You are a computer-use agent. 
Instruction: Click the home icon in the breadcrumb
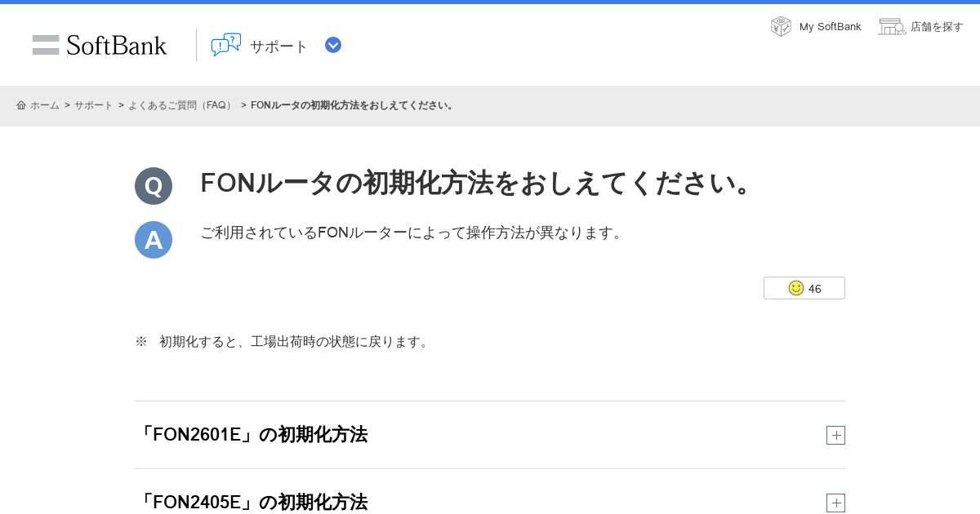coord(21,105)
